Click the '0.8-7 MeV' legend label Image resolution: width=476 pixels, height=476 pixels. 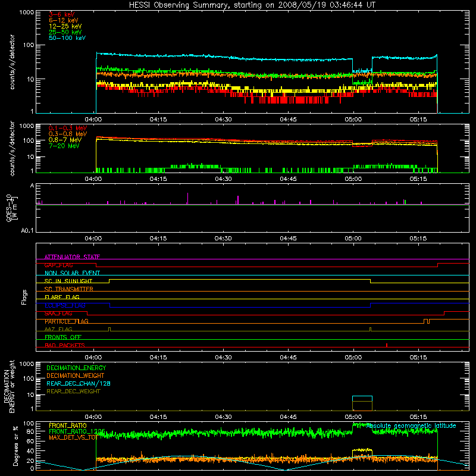tap(65, 140)
